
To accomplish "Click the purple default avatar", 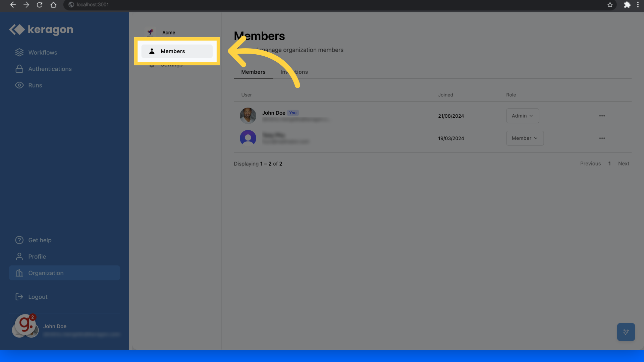I will (248, 138).
